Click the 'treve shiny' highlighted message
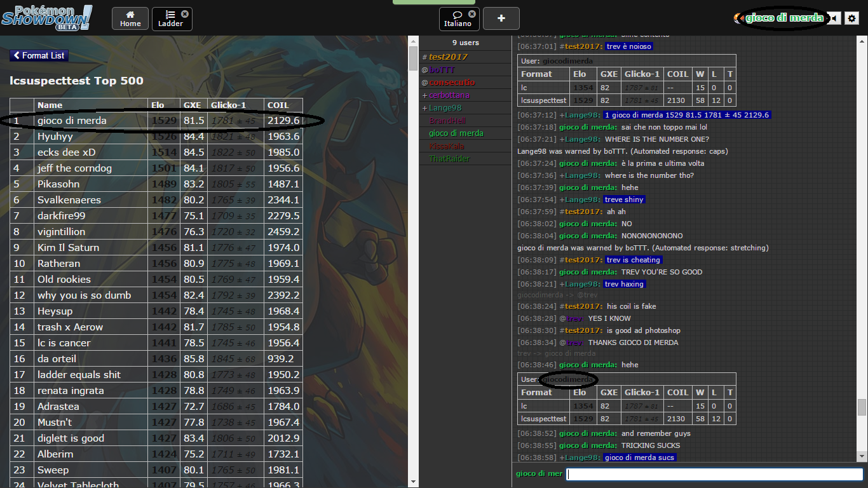The height and width of the screenshot is (488, 868). click(624, 200)
